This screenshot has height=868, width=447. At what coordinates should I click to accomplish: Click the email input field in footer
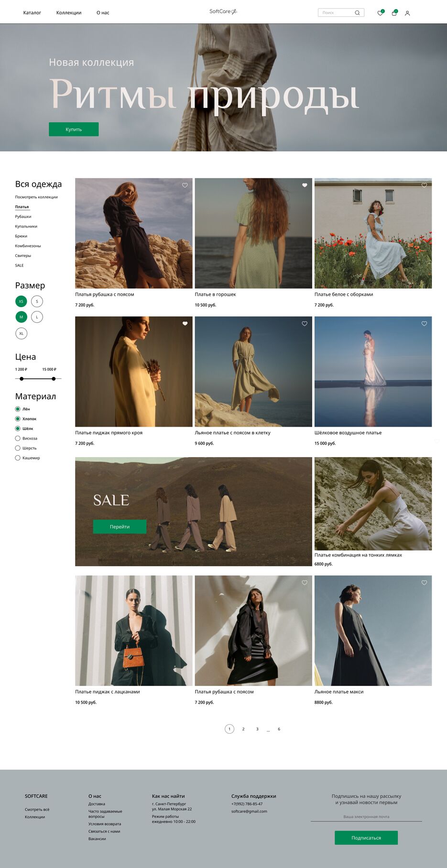tap(366, 817)
